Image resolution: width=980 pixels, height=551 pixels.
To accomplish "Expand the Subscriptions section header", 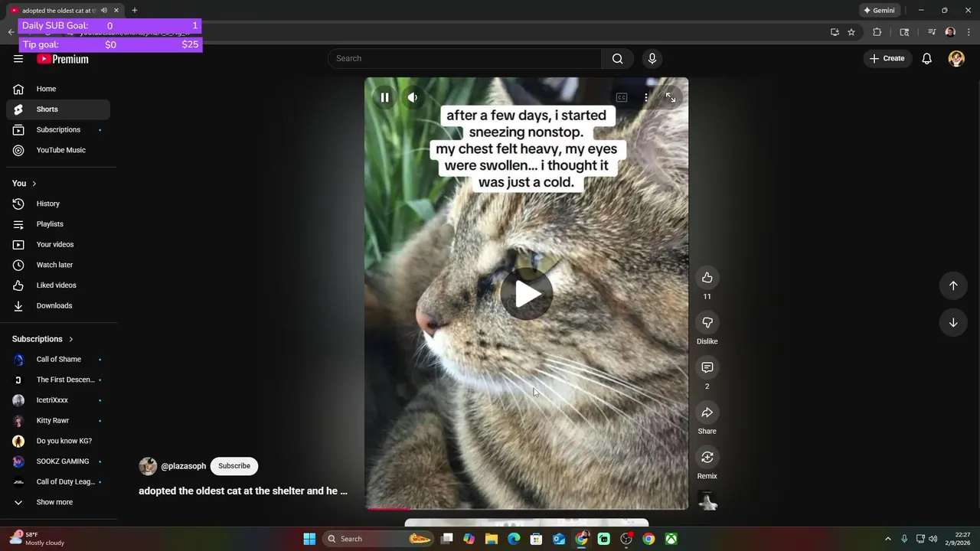I will pyautogui.click(x=43, y=339).
